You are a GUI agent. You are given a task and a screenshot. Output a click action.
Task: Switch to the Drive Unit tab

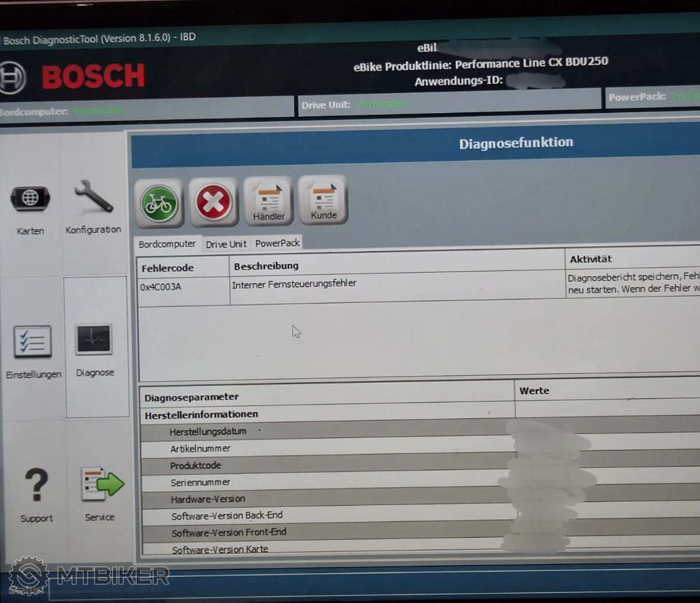pyautogui.click(x=226, y=244)
